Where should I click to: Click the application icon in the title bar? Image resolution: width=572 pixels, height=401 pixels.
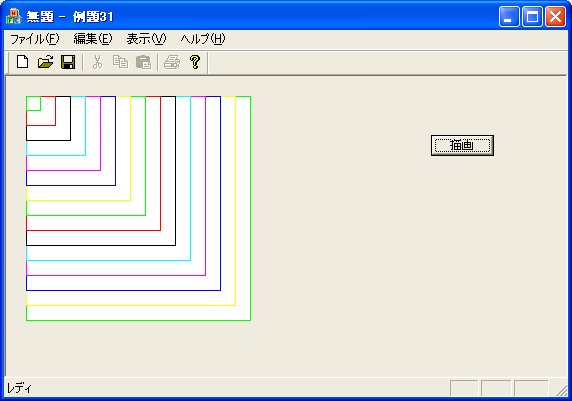tap(14, 17)
